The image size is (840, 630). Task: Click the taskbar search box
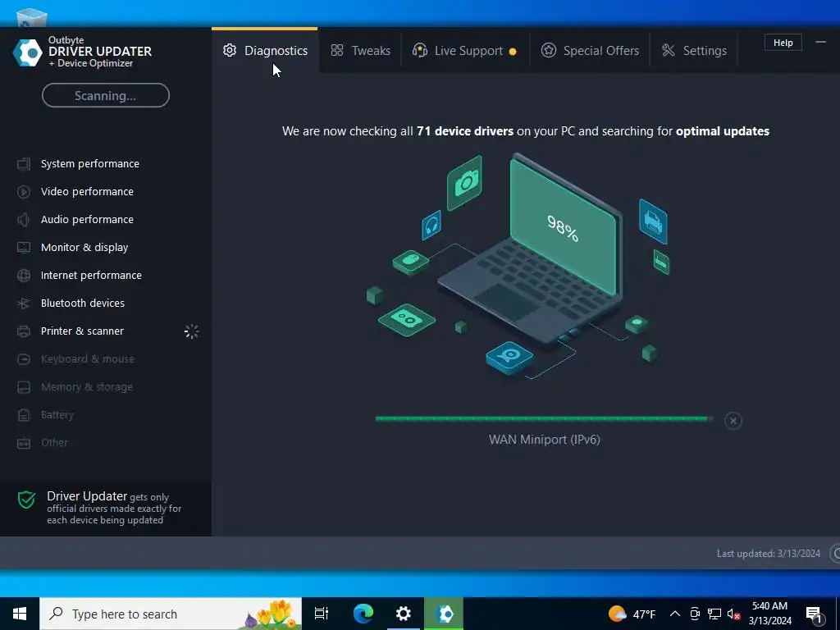[171, 614]
